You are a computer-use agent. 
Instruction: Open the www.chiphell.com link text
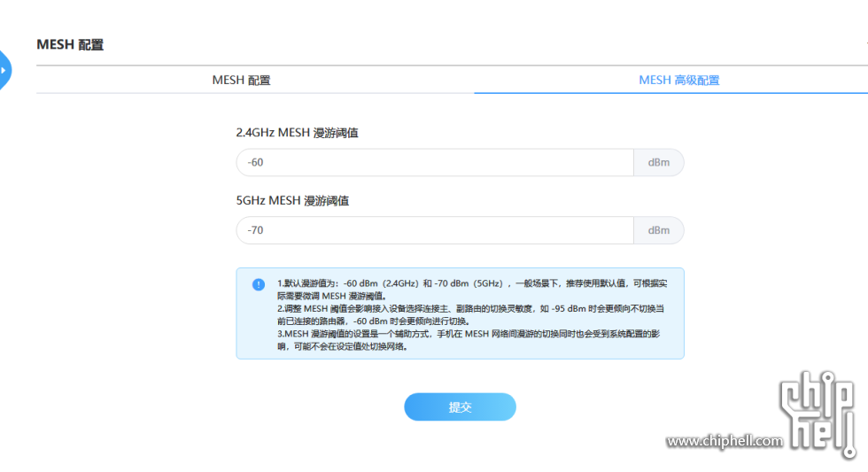pyautogui.click(x=725, y=441)
